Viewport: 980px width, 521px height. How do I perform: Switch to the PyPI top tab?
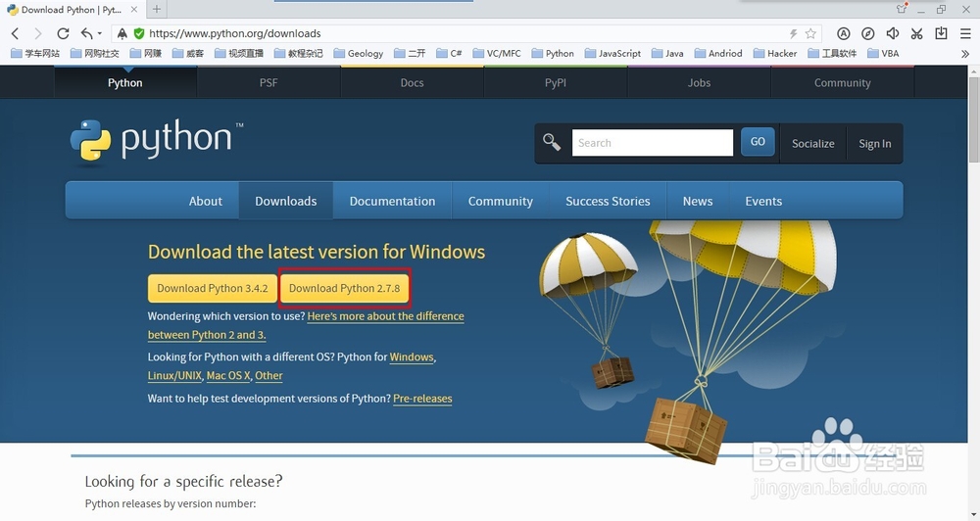555,82
